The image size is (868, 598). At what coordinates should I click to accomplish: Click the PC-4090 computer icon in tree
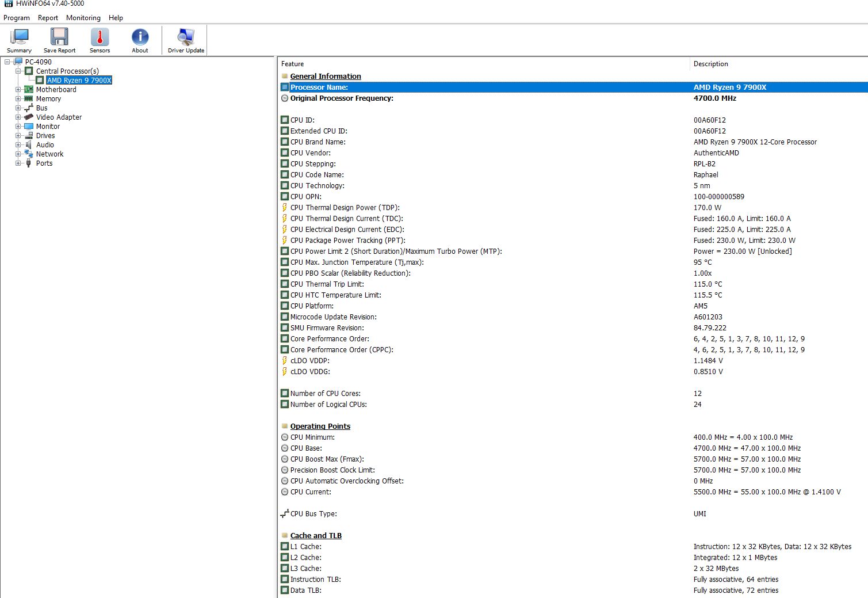coord(18,62)
